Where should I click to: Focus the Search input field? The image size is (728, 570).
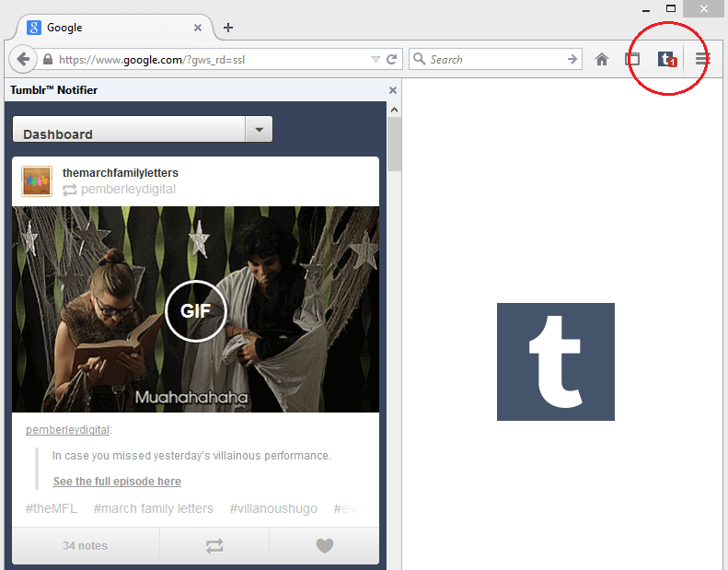tap(497, 60)
